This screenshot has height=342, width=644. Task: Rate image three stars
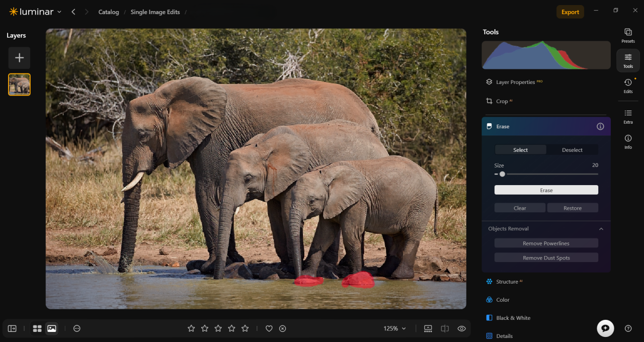(218, 328)
